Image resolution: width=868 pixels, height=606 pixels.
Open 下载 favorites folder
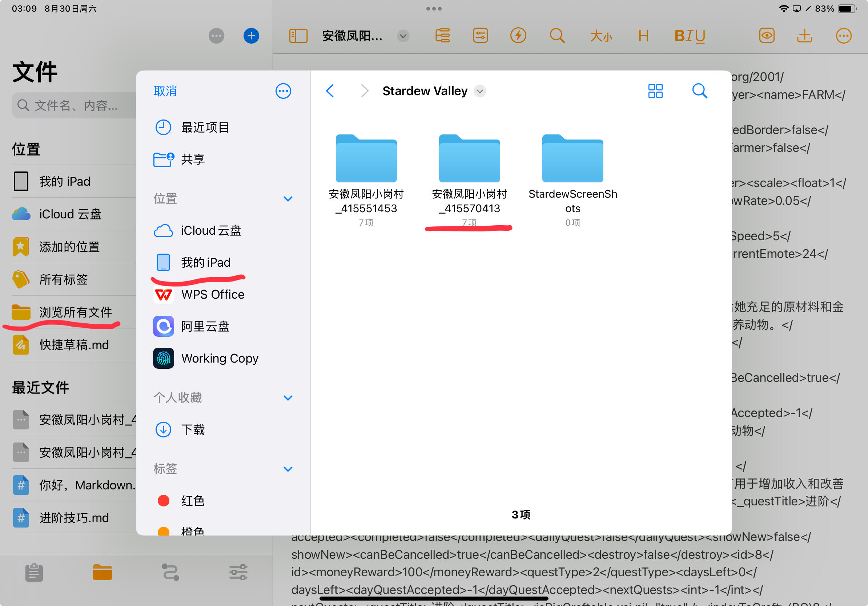pos(223,430)
